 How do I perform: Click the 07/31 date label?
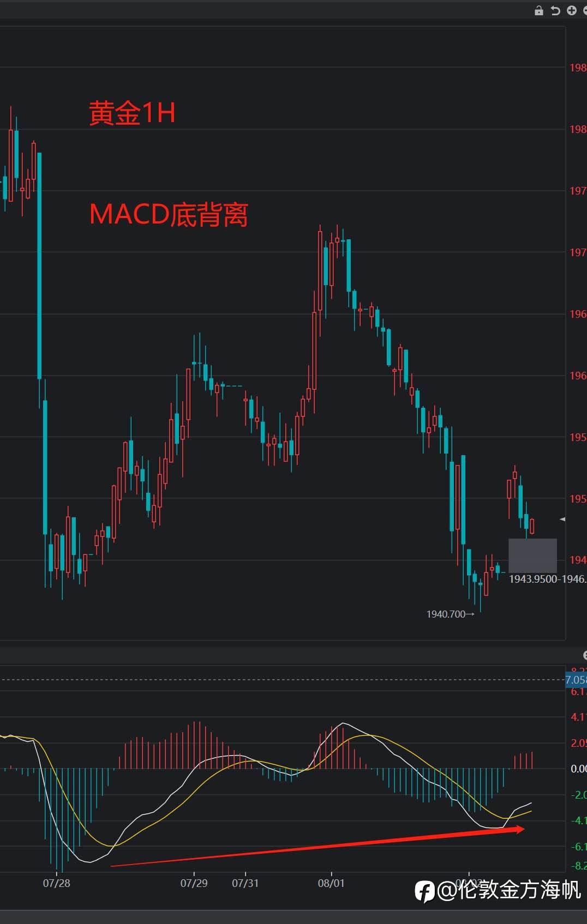click(x=245, y=883)
